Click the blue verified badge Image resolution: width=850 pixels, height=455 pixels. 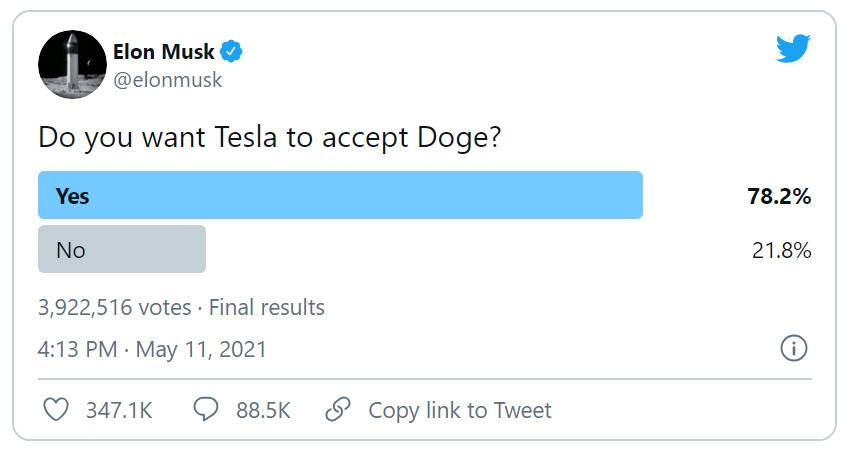pyautogui.click(x=232, y=51)
